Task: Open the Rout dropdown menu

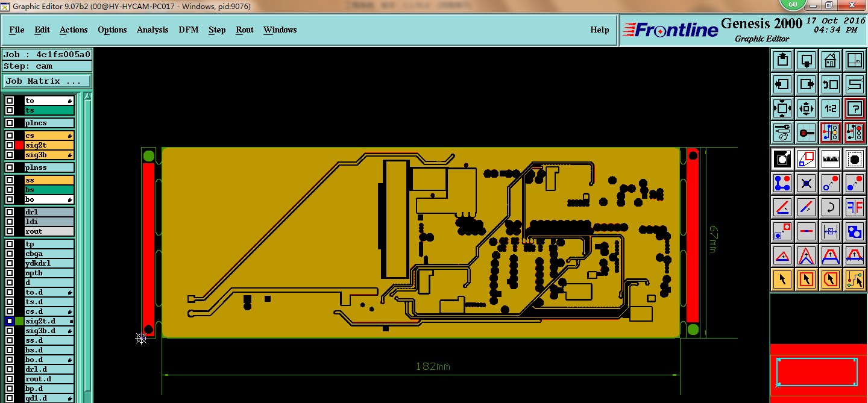Action: (x=245, y=30)
